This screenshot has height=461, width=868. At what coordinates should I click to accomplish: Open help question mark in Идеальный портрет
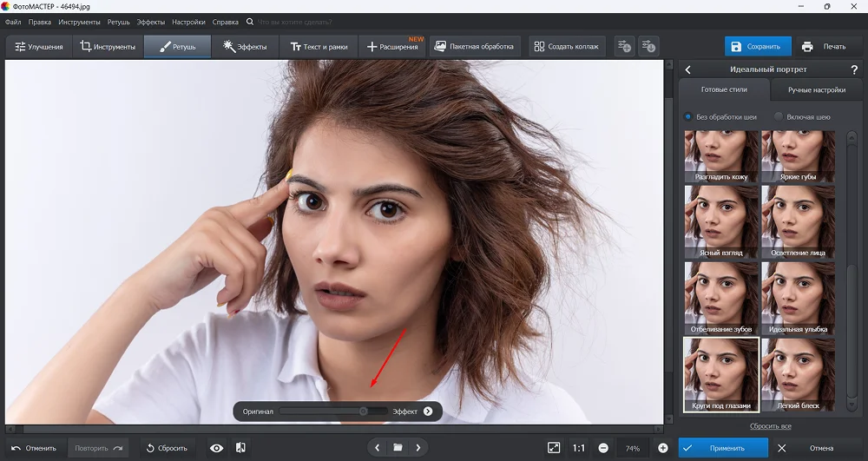853,69
